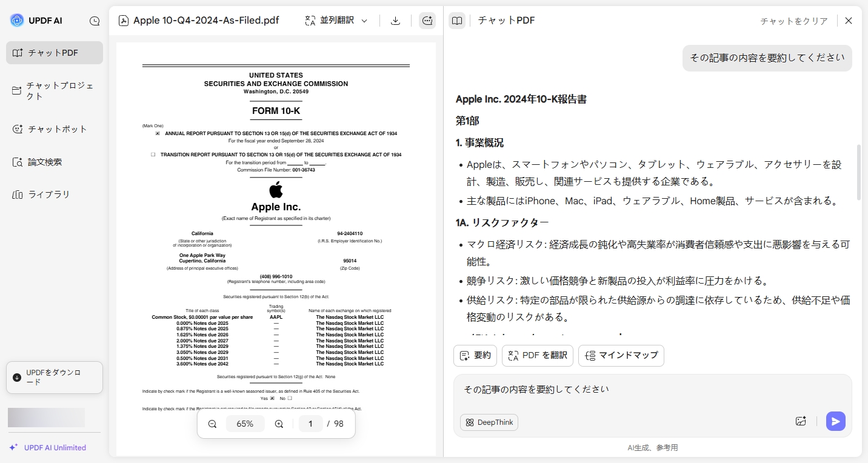
Task: Click the Commission File Number 001-36743
Action: (276, 170)
